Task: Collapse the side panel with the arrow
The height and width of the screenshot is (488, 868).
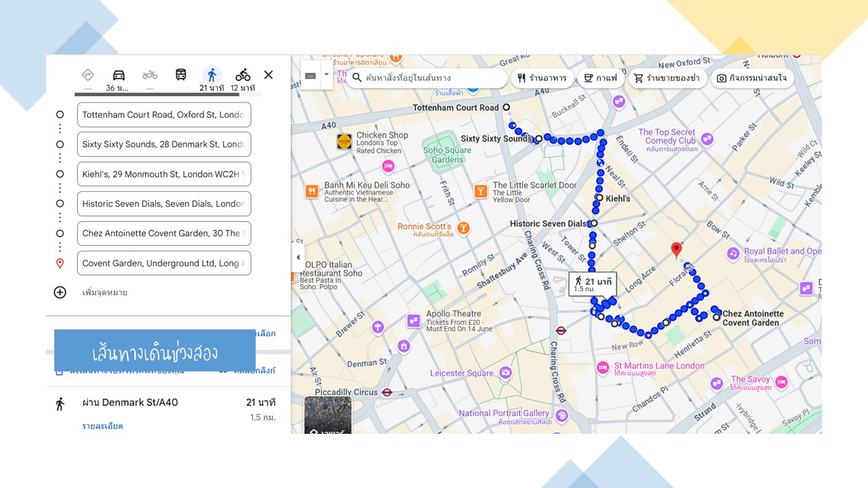Action: click(298, 258)
